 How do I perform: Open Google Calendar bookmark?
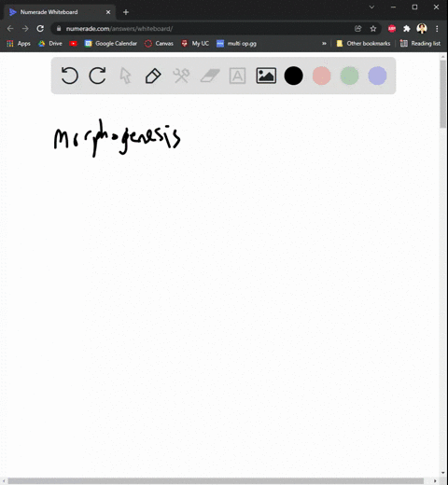(x=111, y=44)
